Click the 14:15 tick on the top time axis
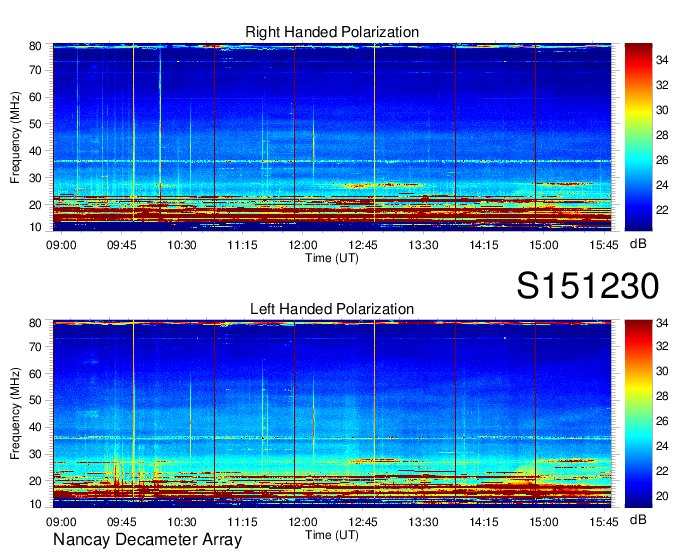This screenshot has height=552, width=680. (484, 245)
